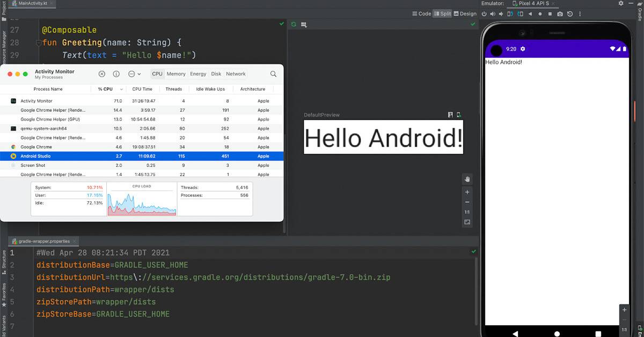The image size is (644, 337).
Task: Switch editor to Code-only view
Action: coord(421,14)
